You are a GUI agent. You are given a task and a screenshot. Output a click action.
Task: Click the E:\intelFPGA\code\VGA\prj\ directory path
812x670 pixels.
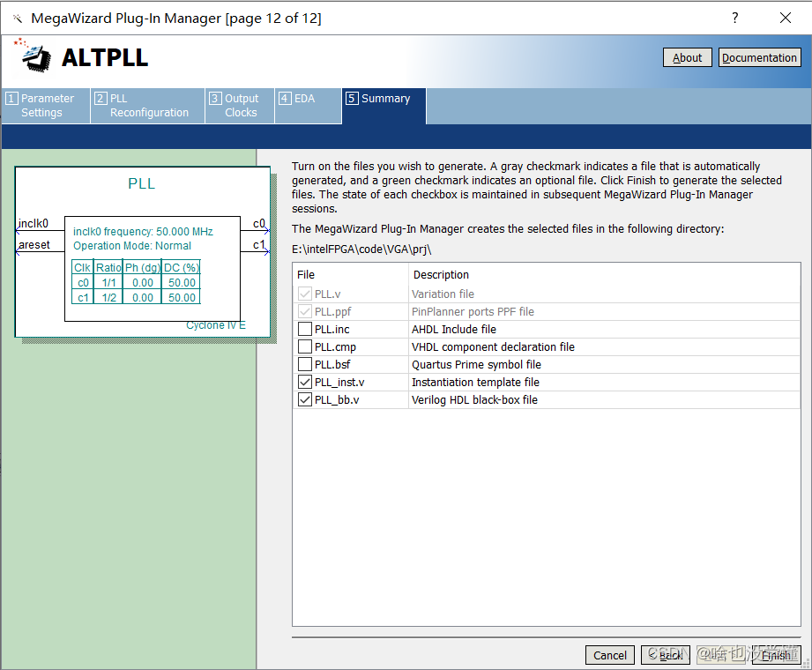point(361,249)
